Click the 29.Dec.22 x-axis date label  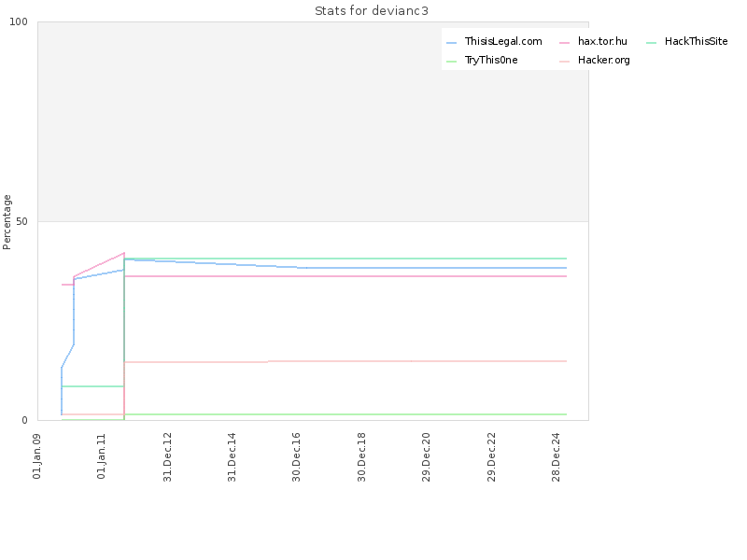(x=491, y=457)
